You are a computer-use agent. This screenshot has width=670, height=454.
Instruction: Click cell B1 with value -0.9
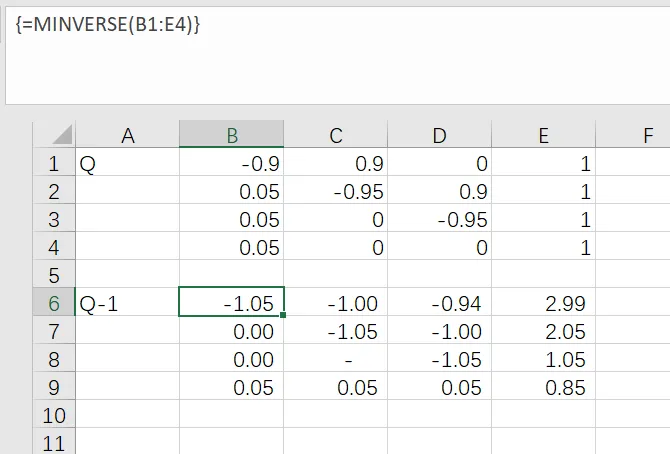[231, 164]
